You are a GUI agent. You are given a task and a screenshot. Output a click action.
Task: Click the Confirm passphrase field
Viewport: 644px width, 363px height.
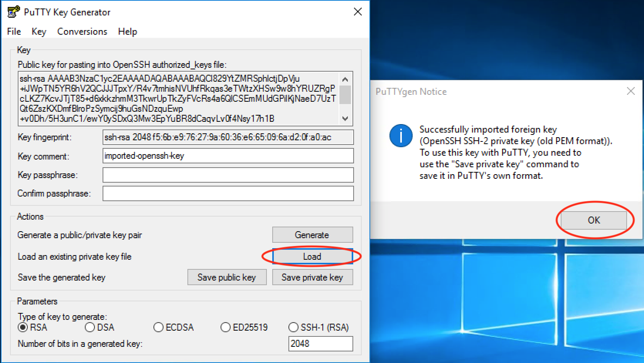(x=228, y=193)
